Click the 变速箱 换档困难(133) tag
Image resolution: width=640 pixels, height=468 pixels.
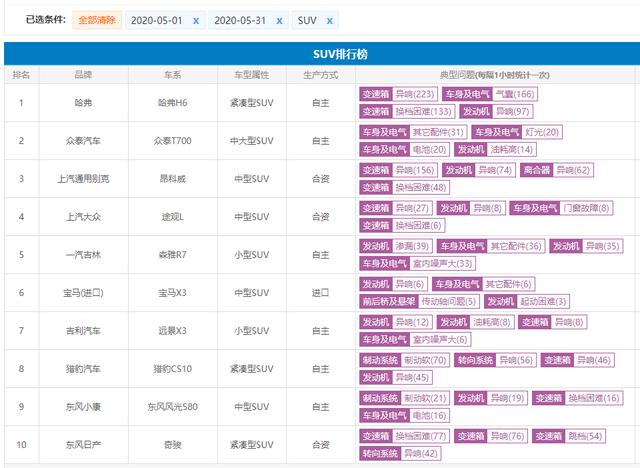[x=407, y=111]
